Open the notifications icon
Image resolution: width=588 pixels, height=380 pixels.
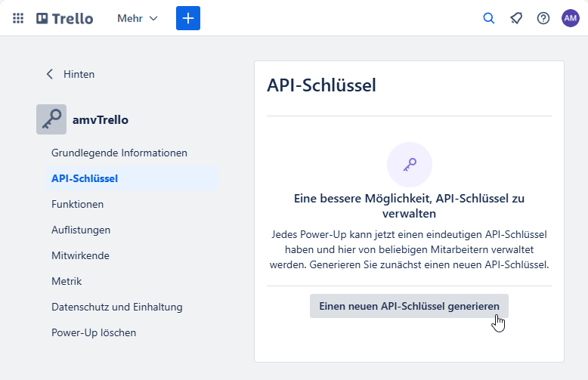tap(516, 18)
